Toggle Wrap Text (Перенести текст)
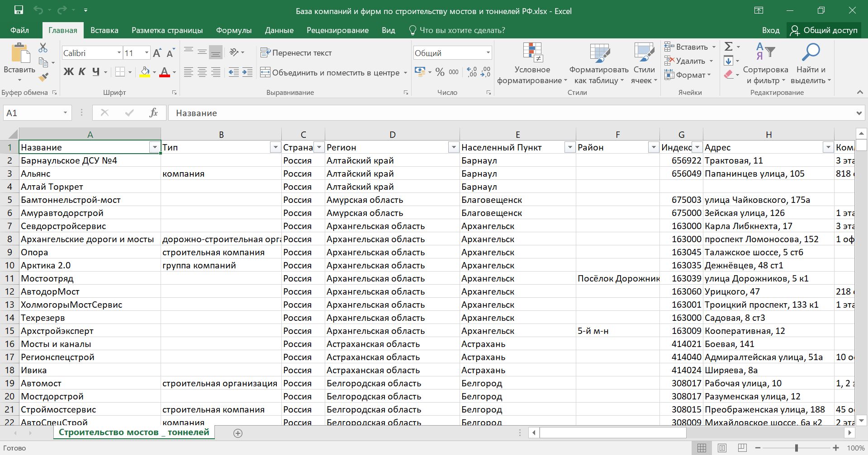The width and height of the screenshot is (868, 455). click(296, 53)
